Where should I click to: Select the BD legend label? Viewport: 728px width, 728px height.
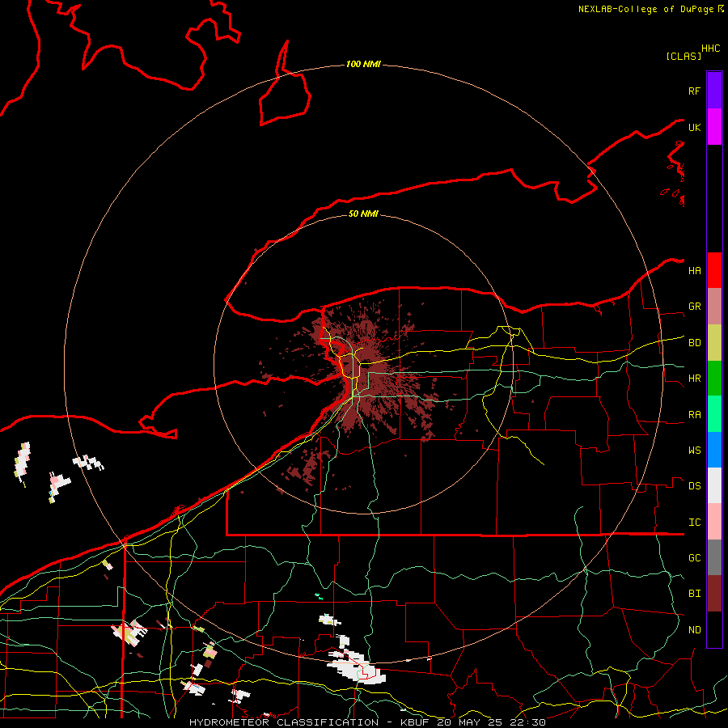(694, 343)
